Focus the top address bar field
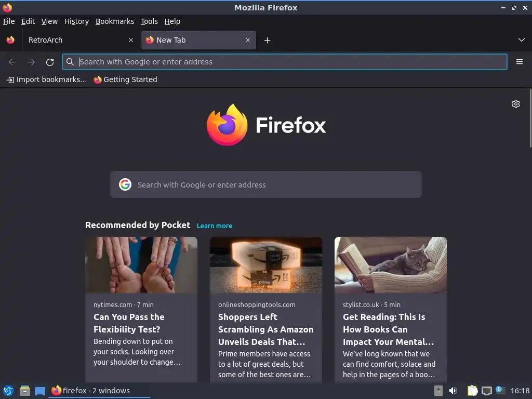532x399 pixels. (284, 62)
